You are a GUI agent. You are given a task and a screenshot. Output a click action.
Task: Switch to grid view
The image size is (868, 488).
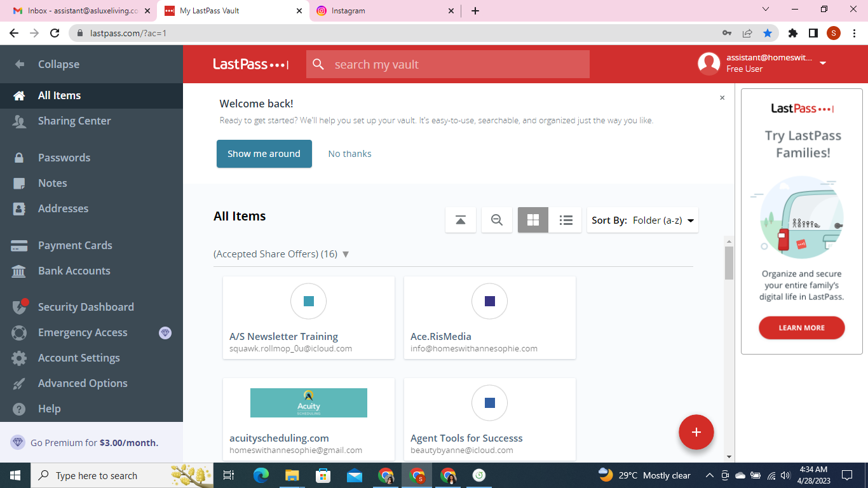click(533, 220)
